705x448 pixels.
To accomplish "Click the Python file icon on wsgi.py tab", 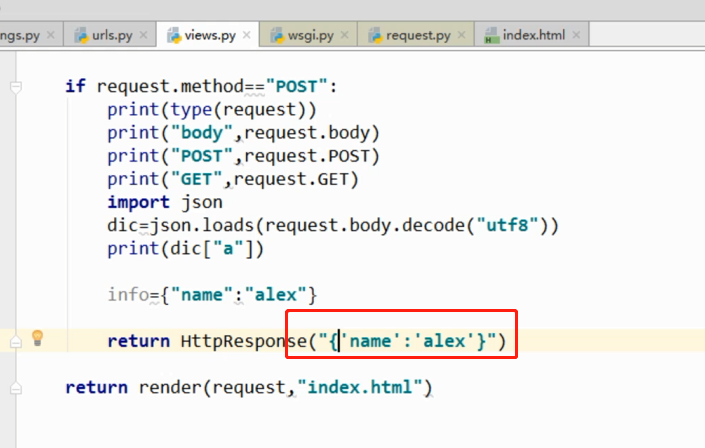I will click(x=277, y=35).
